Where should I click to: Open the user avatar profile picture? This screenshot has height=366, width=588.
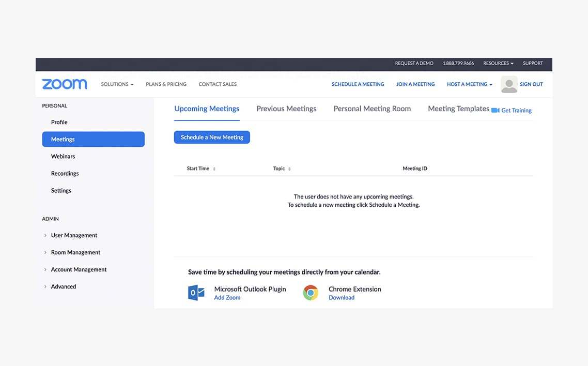click(509, 84)
